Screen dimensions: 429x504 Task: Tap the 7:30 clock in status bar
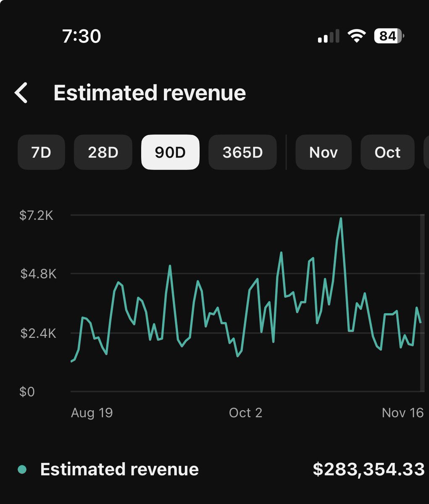coord(82,36)
